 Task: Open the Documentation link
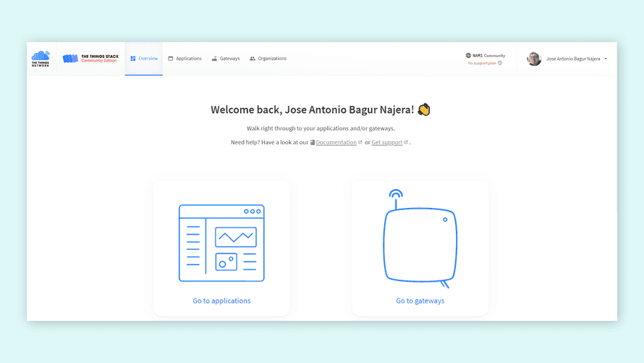[x=336, y=143]
